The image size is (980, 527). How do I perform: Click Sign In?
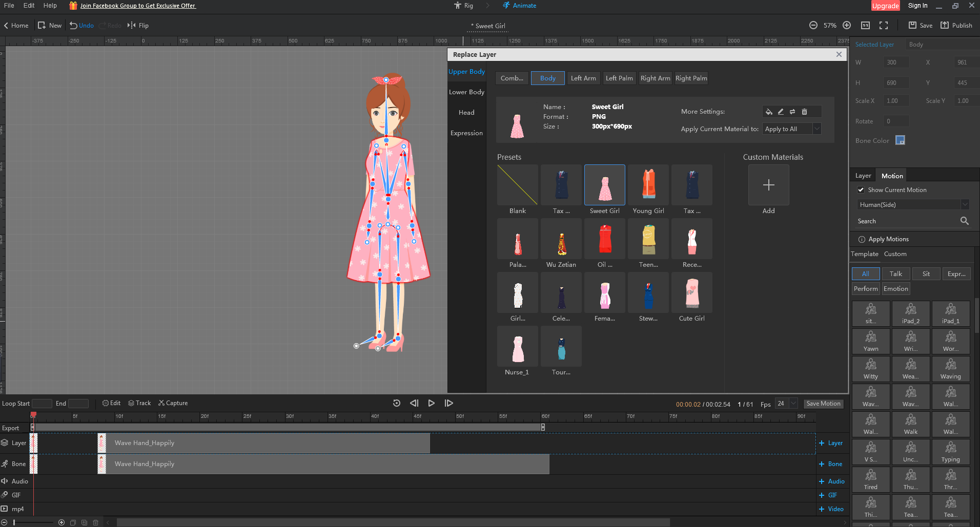(917, 6)
